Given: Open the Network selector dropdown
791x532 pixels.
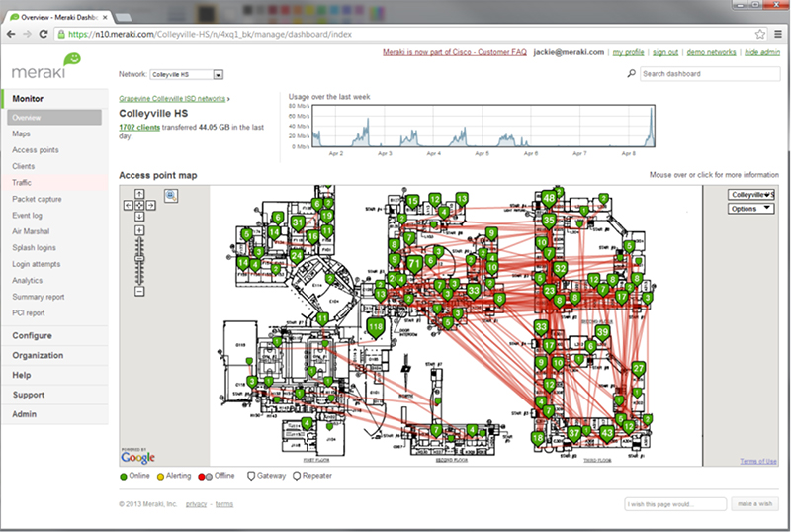Looking at the screenshot, I should [x=187, y=75].
